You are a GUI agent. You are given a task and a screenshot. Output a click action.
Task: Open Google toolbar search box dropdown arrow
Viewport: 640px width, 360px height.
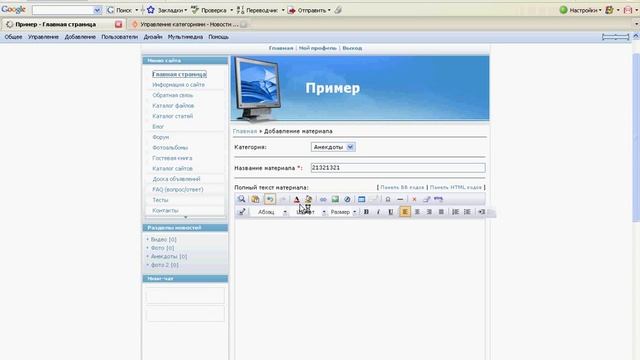97,10
